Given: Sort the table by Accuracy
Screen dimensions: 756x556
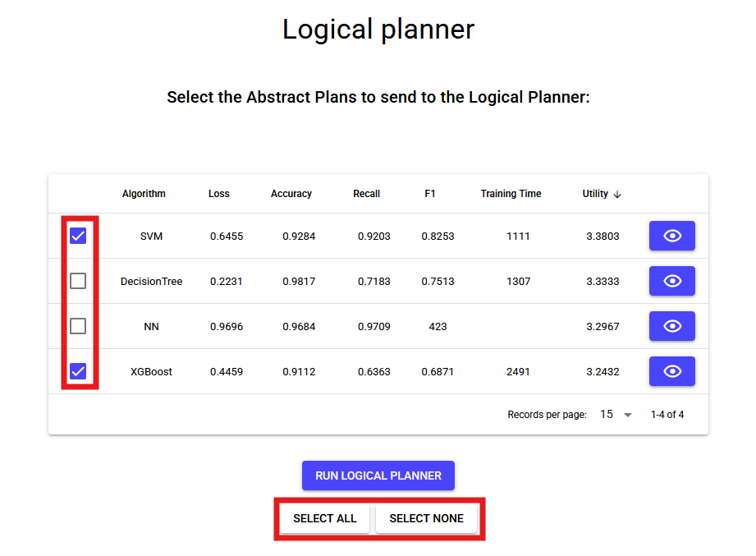Looking at the screenshot, I should click(291, 194).
